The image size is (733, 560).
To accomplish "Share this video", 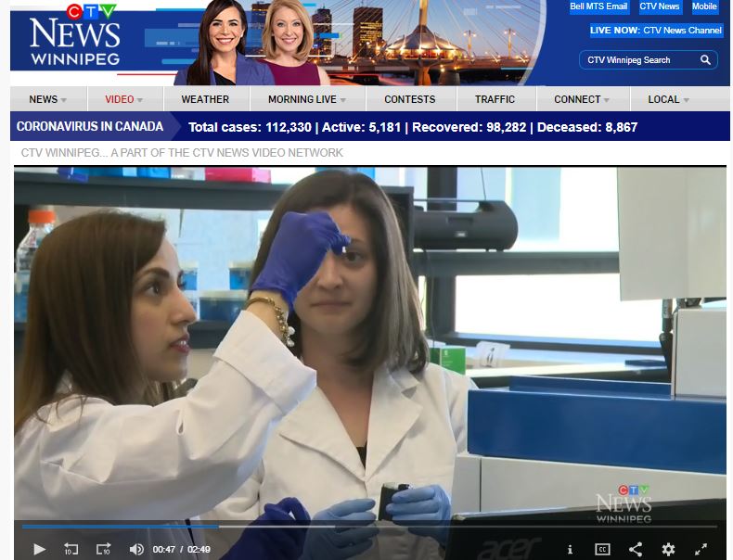I will tap(636, 549).
